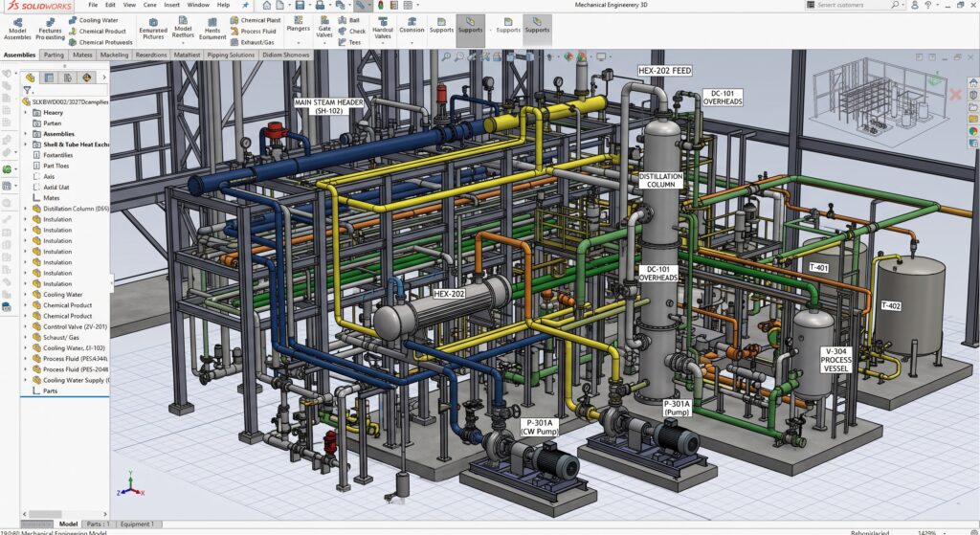Open the FeatureManager tree tab icon
Screen dimensions: 980x535
30,78
